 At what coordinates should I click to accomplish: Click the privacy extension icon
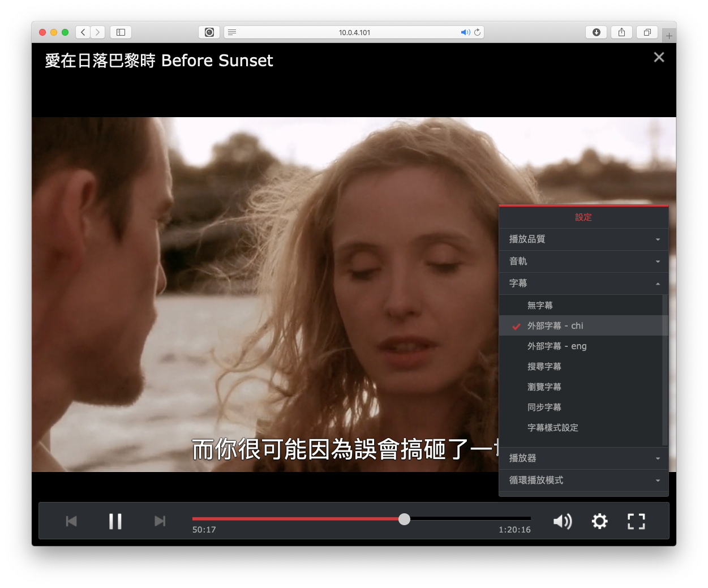[209, 32]
